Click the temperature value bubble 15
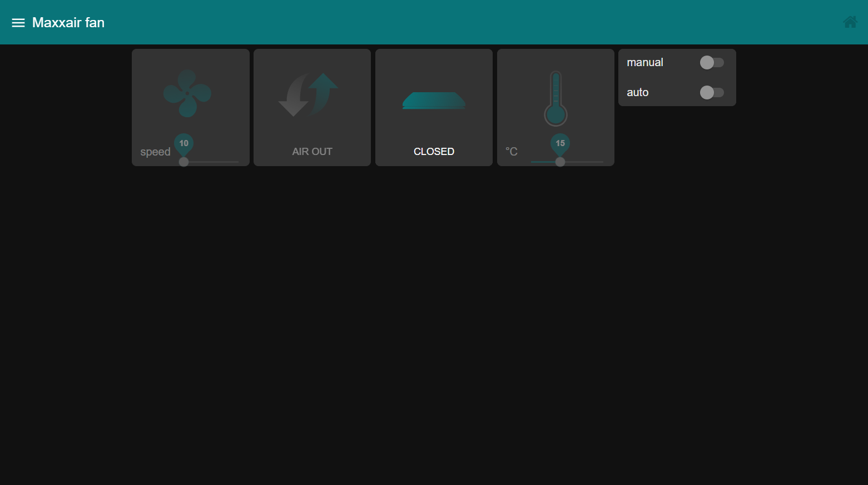The height and width of the screenshot is (485, 868). [561, 143]
